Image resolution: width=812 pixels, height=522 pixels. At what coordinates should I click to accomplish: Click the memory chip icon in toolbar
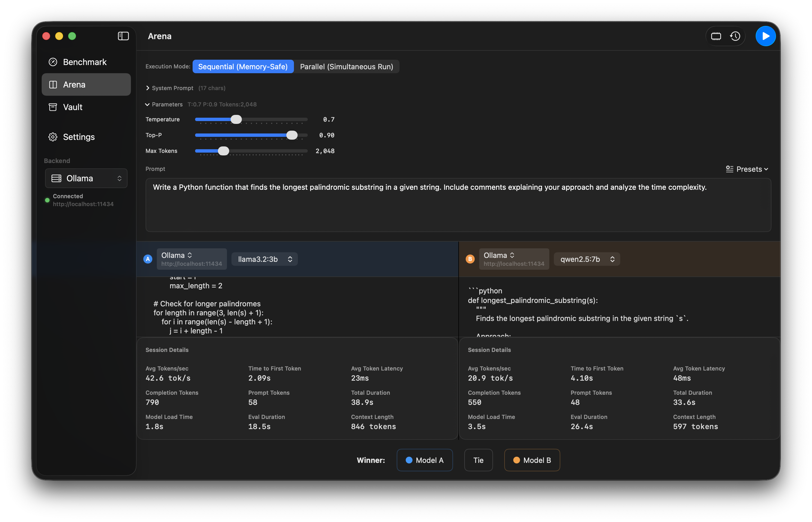(x=716, y=36)
